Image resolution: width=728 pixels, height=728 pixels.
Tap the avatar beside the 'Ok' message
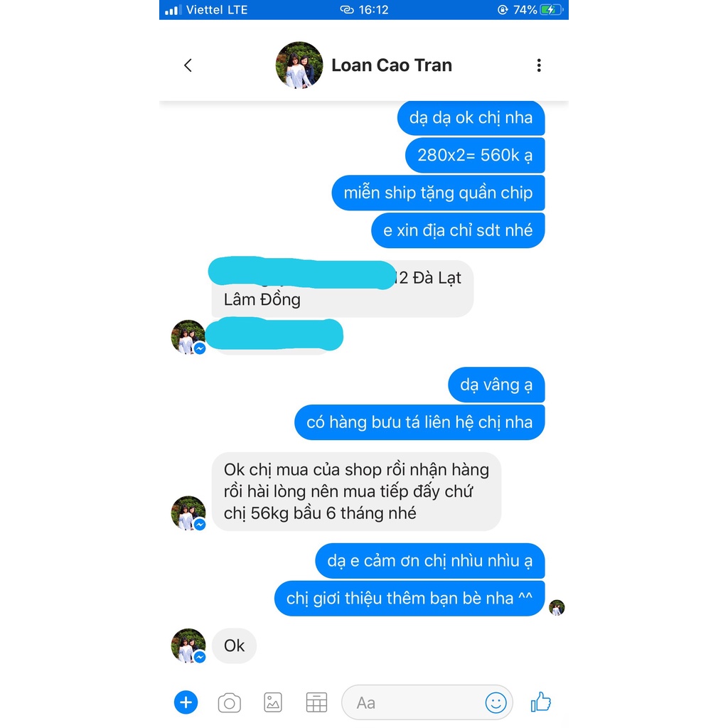tap(188, 646)
